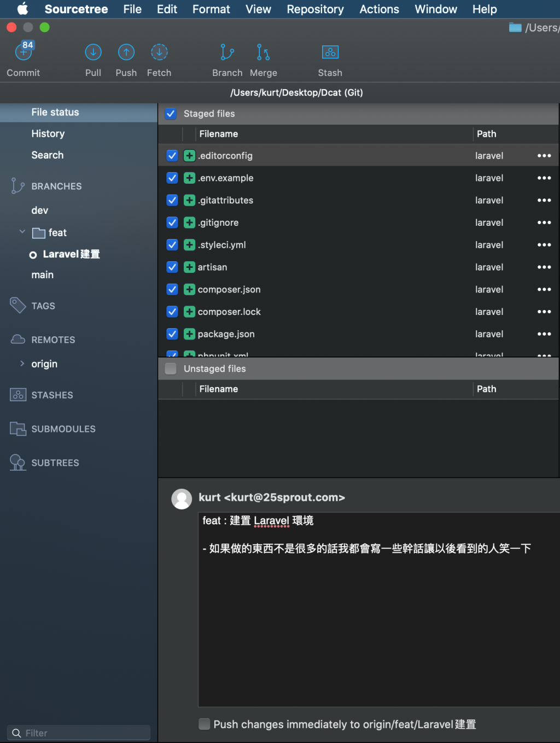Click the magnifier icon in Filter field
Viewport: 560px width, 743px height.
pos(16,733)
